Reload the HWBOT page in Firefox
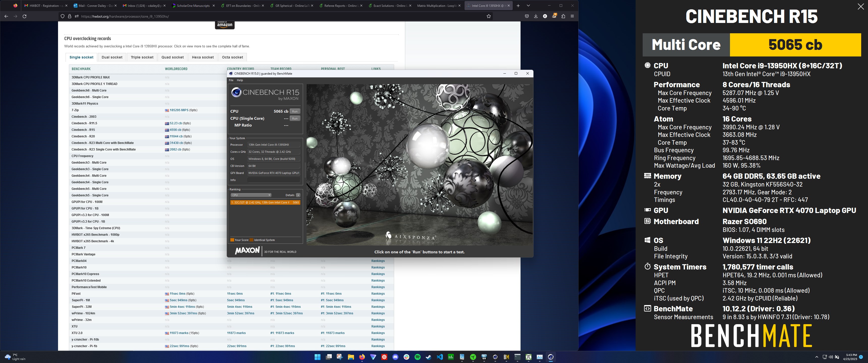Image resolution: width=868 pixels, height=363 pixels. point(24,16)
